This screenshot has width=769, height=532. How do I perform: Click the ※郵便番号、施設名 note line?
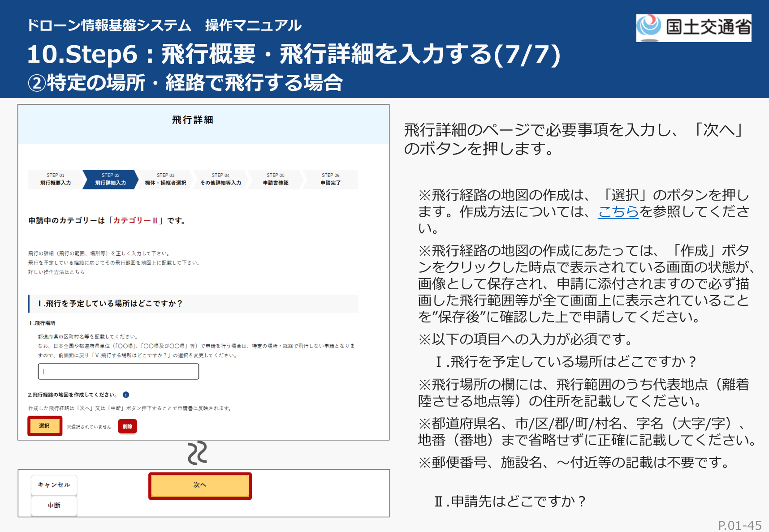575,462
